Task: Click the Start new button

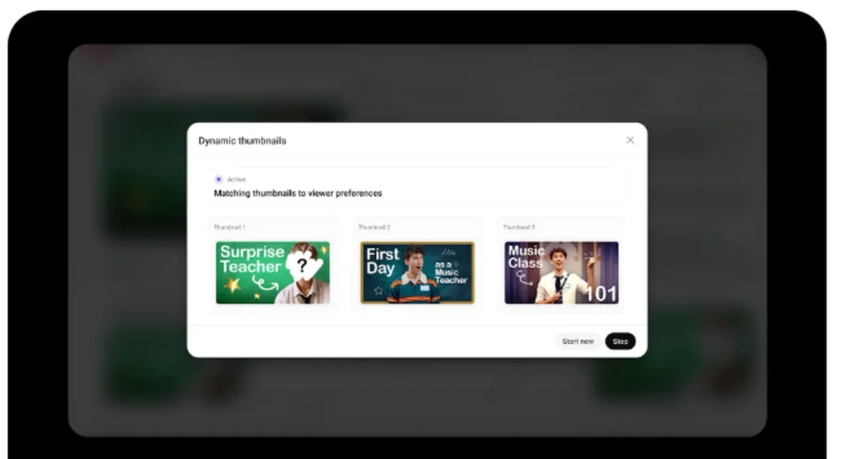Action: pos(578,341)
